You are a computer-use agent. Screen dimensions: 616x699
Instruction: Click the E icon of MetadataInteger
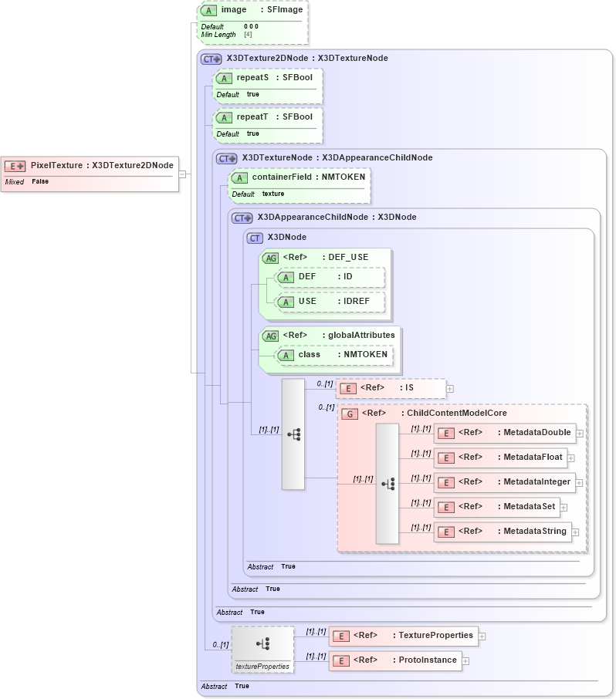(446, 483)
